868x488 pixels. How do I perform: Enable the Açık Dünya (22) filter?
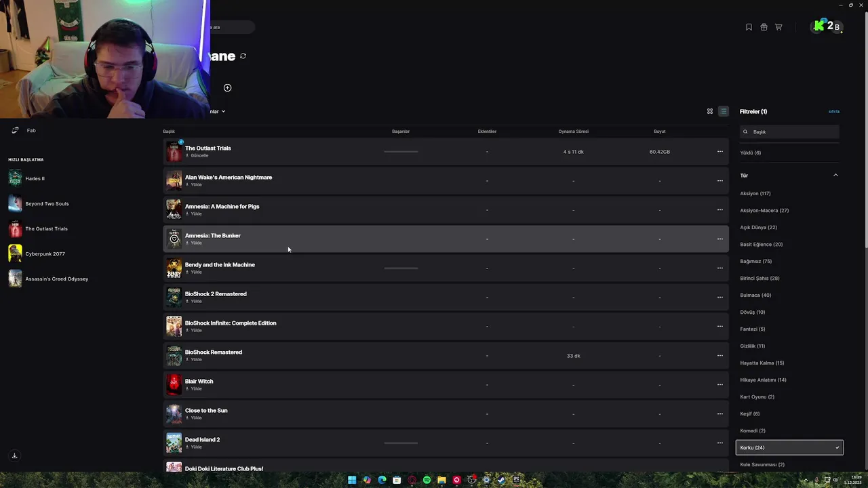point(759,227)
